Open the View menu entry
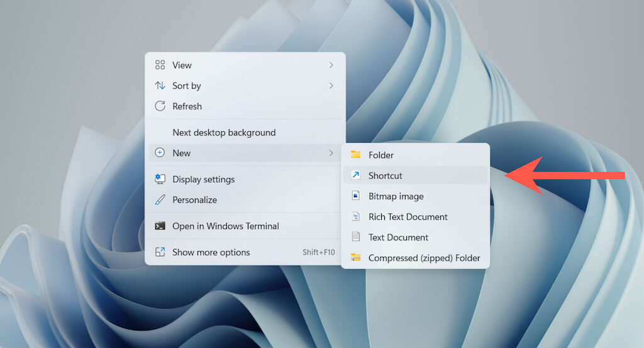Image resolution: width=644 pixels, height=348 pixels. point(245,65)
